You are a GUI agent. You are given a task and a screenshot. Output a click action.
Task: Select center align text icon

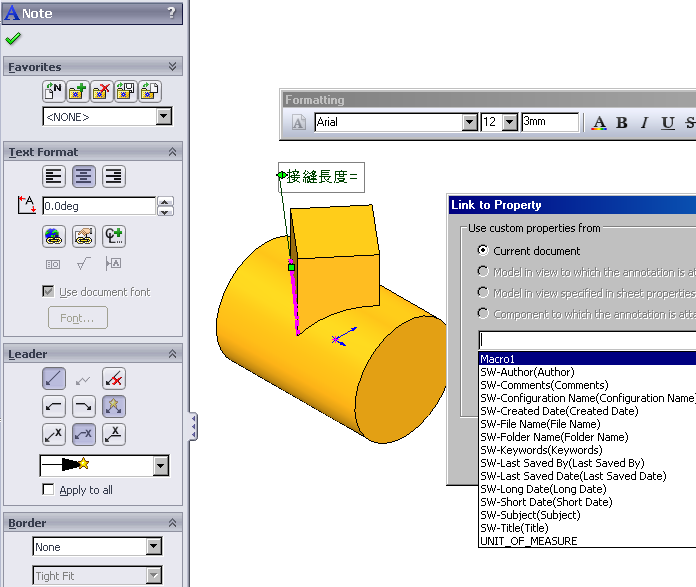(83, 176)
